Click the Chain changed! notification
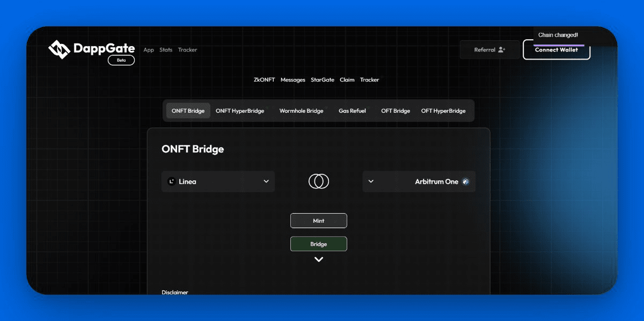The image size is (644, 321). click(558, 35)
